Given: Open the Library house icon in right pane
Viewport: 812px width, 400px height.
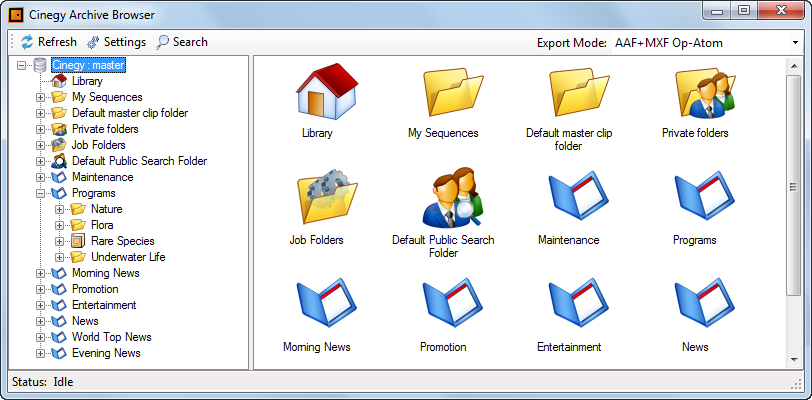Looking at the screenshot, I should [327, 91].
